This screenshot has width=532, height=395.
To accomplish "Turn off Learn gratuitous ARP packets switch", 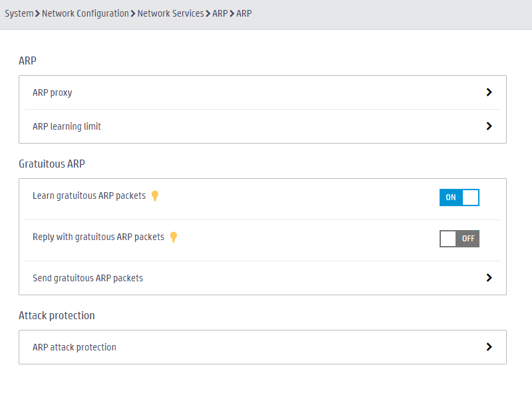I will click(460, 197).
